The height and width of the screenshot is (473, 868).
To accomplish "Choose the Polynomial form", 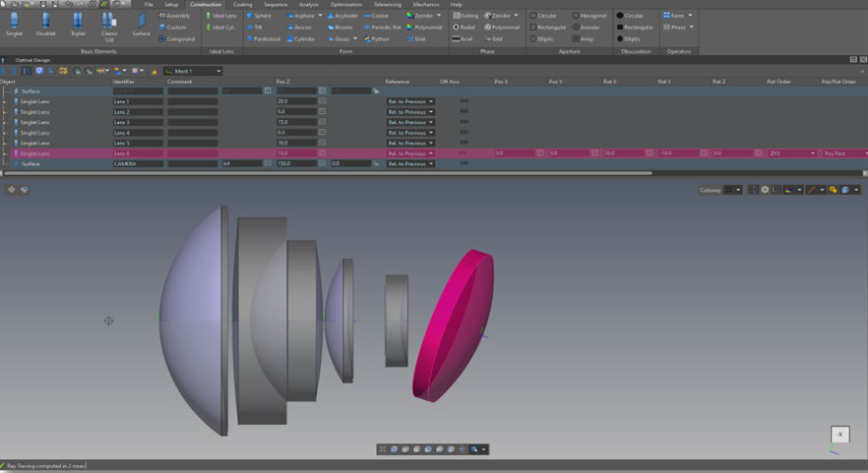I will 424,28.
